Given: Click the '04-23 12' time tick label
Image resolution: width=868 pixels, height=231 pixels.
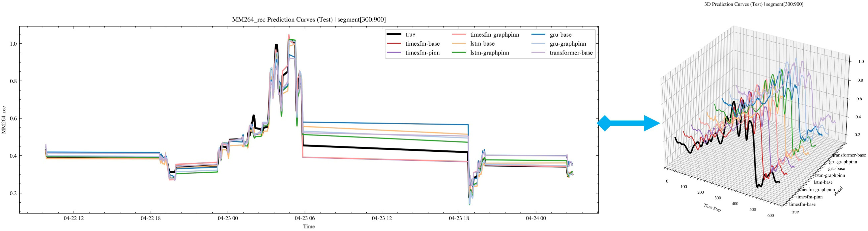Looking at the screenshot, I should coord(382,218).
